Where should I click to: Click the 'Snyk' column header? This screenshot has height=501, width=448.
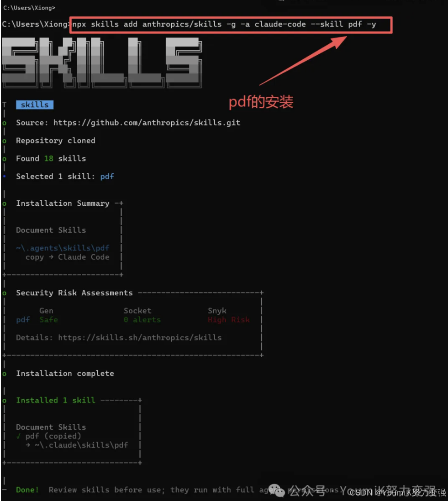(217, 311)
